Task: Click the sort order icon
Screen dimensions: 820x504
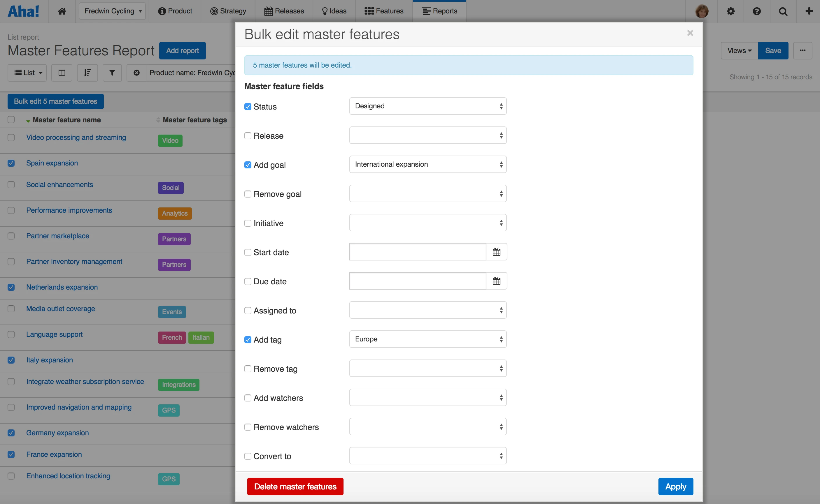Action: (x=87, y=73)
